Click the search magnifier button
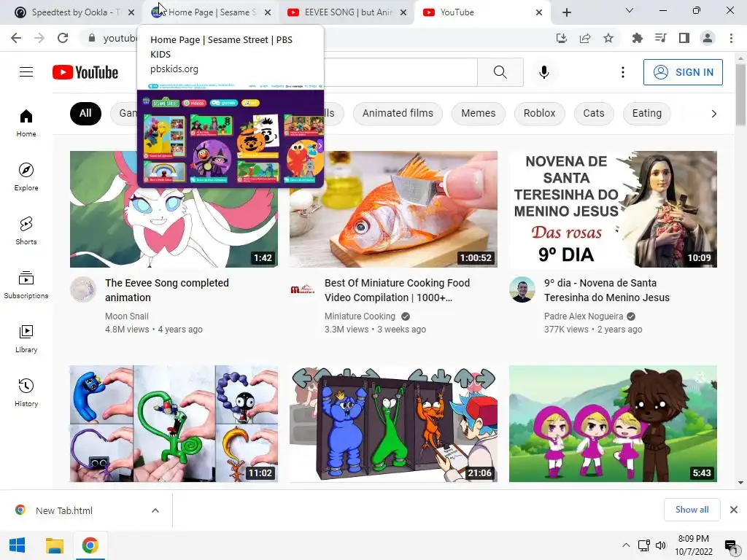This screenshot has width=747, height=560. coord(500,72)
